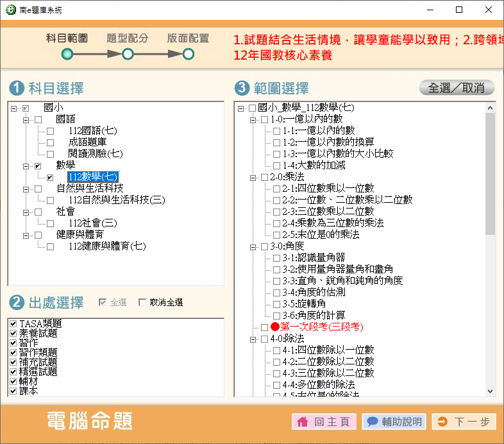Click the 科目範圍 step circle
This screenshot has width=504, height=444.
[x=67, y=55]
